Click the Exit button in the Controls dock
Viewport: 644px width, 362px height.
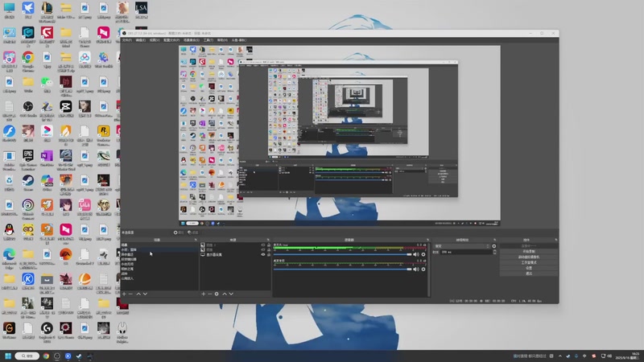(529, 274)
